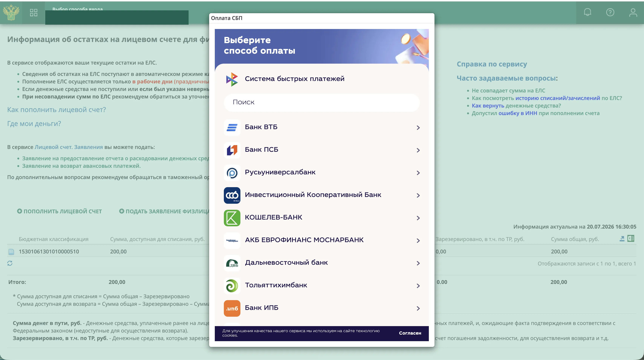This screenshot has height=360, width=644.
Task: Click the Тольяттихимбанк spiral logo
Action: tap(232, 286)
